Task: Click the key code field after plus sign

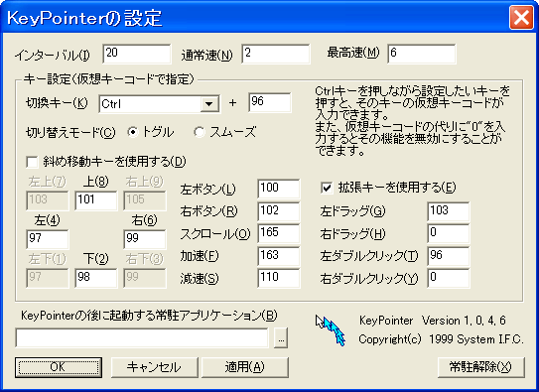Action: coord(270,102)
